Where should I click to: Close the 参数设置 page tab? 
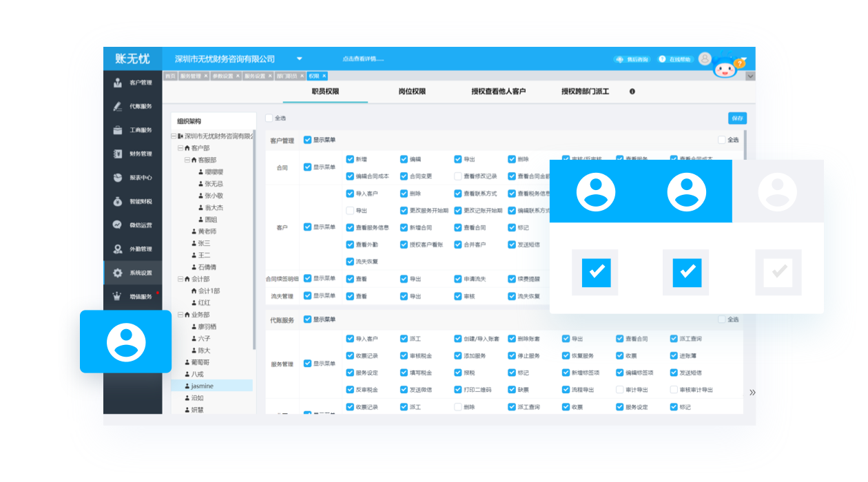pyautogui.click(x=238, y=76)
